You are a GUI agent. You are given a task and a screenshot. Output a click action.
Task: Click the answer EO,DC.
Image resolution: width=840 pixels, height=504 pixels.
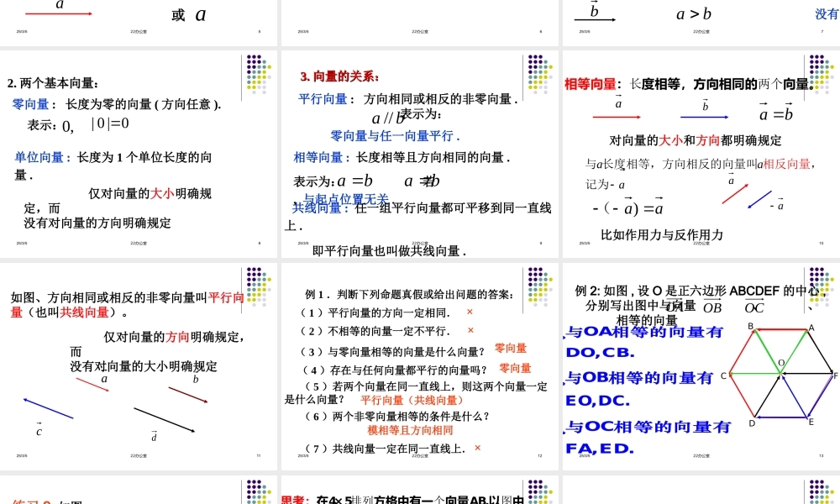tap(597, 401)
